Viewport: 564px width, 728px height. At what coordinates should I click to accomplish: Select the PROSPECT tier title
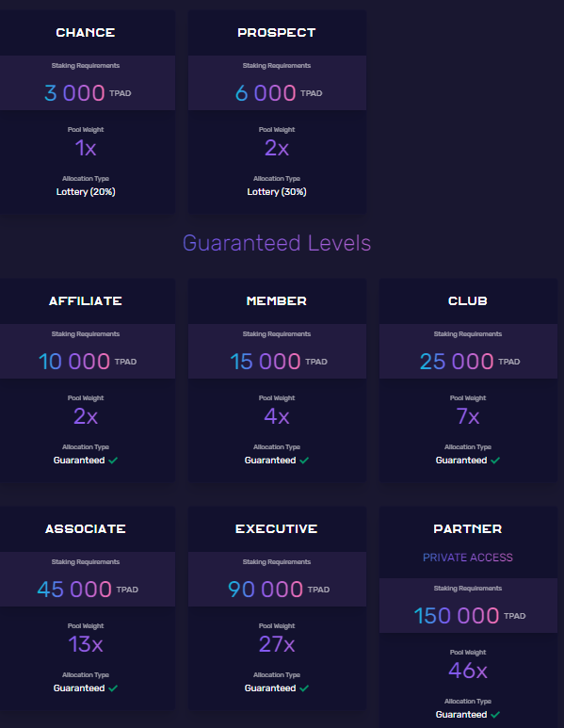[x=277, y=33]
